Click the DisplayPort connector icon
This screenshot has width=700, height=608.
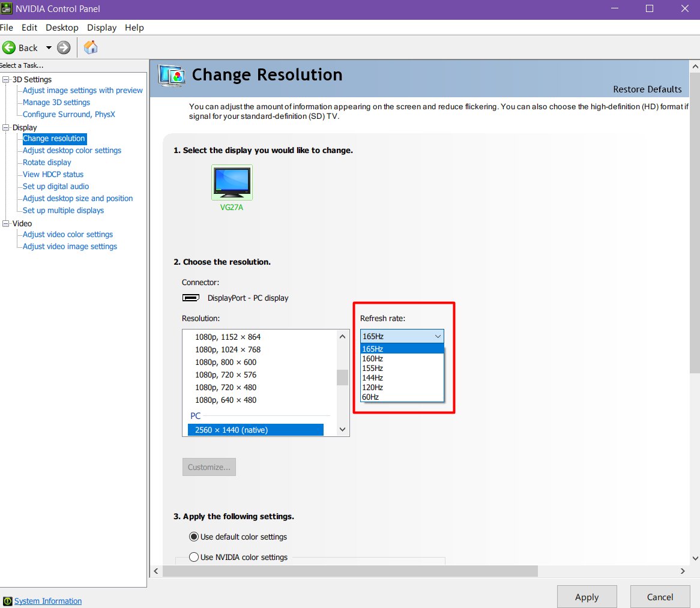point(191,298)
